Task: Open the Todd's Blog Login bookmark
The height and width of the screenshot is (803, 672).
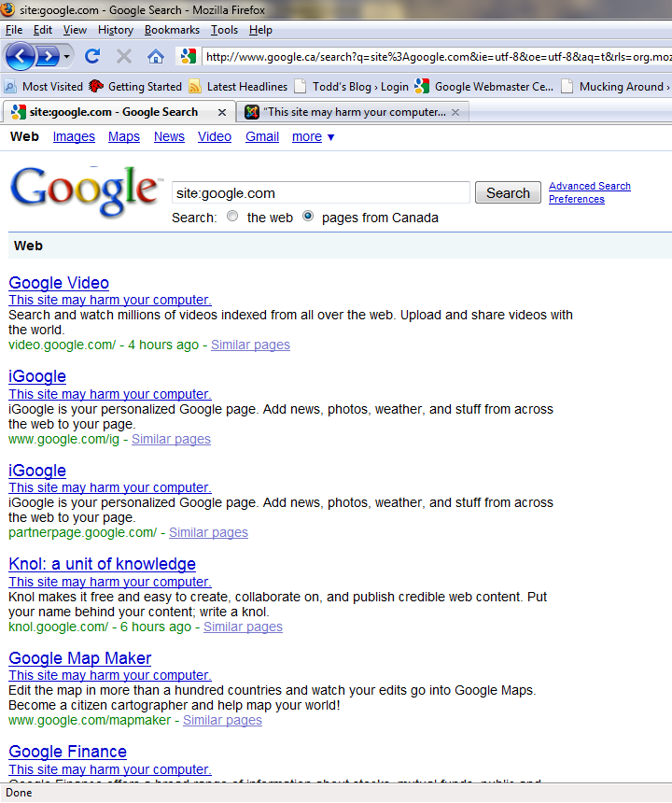Action: click(x=352, y=87)
